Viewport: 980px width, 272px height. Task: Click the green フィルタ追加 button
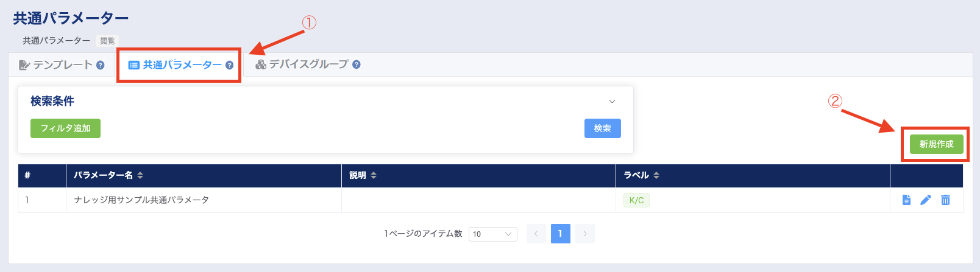[65, 128]
